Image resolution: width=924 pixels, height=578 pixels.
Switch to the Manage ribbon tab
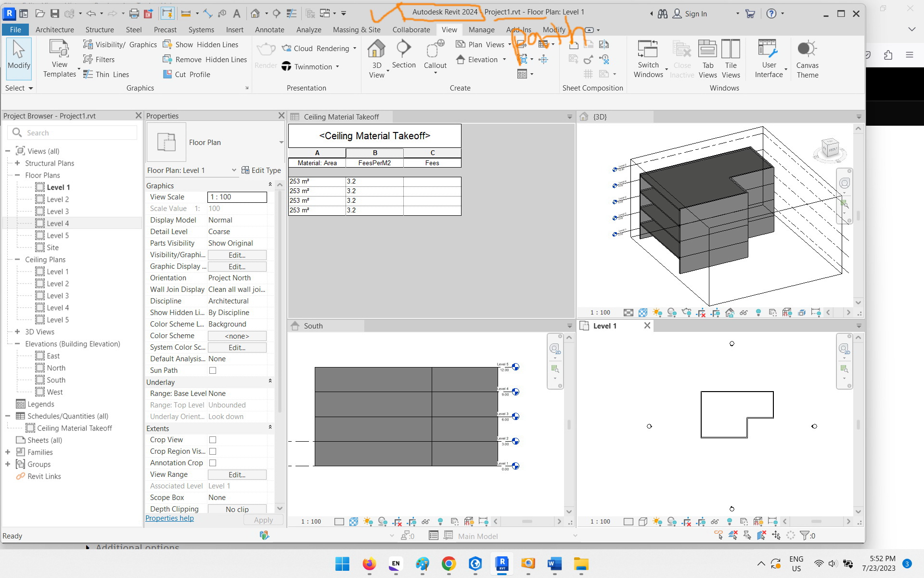tap(481, 29)
